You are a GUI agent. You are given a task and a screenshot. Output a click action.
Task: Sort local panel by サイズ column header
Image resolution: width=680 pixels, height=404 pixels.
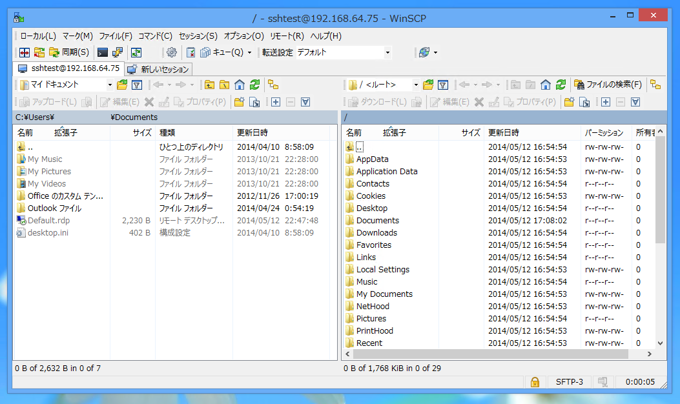(x=133, y=133)
